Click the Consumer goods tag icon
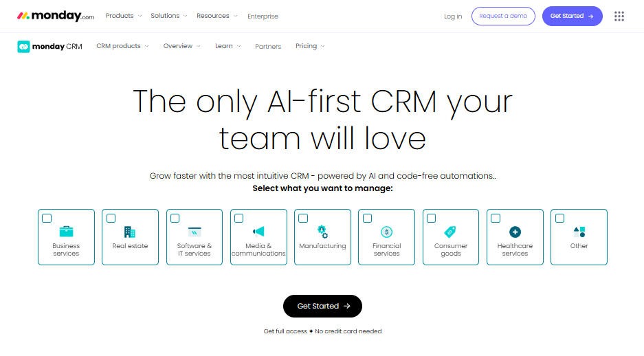 [x=450, y=232]
